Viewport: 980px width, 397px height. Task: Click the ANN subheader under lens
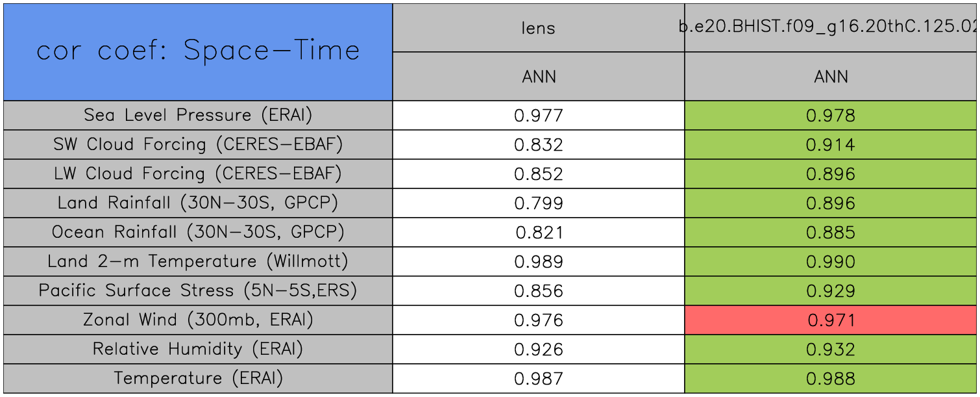tap(539, 77)
